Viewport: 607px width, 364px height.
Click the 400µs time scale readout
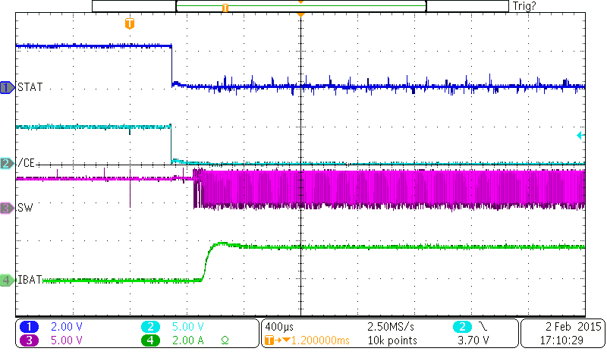point(278,326)
